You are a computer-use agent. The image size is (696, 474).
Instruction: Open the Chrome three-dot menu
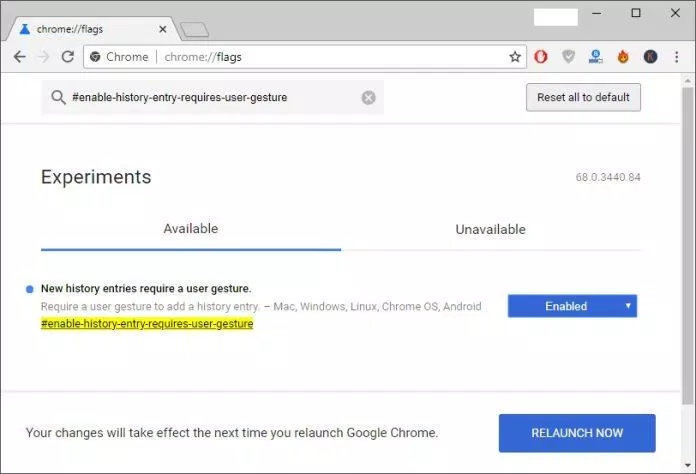676,57
